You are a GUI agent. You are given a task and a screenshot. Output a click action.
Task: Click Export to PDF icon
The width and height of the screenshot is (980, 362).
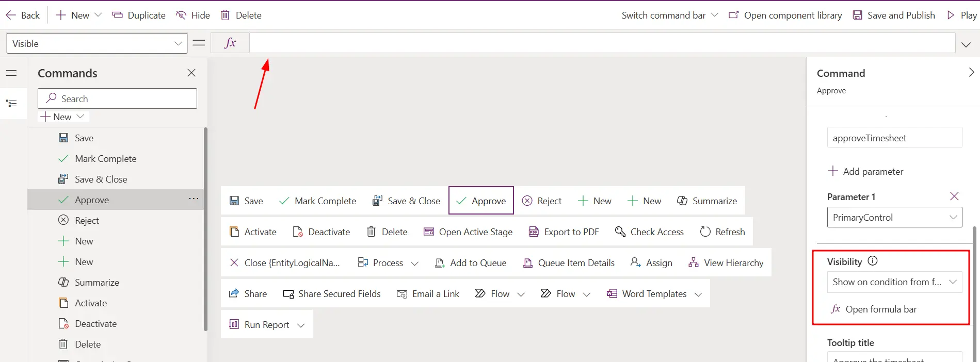click(534, 232)
